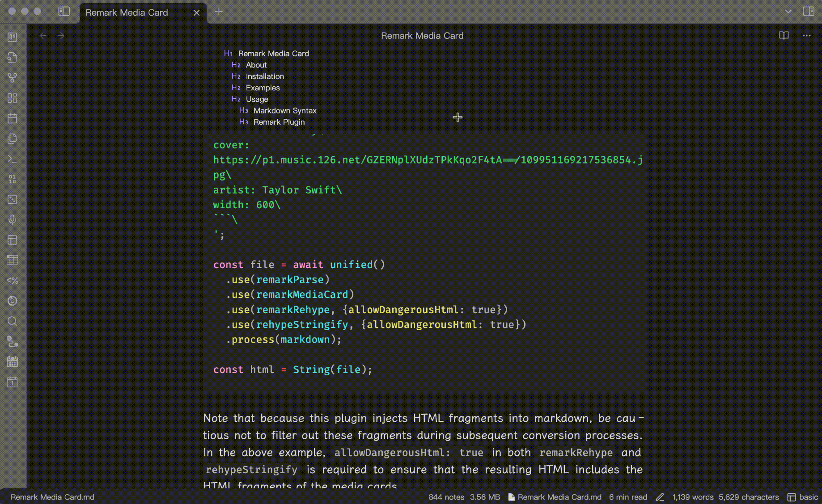The image size is (822, 504).
Task: Click the .process(markdown) code line
Action: (284, 340)
